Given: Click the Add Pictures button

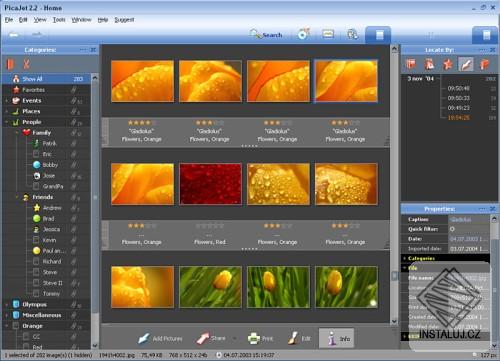Looking at the screenshot, I should point(160,338).
